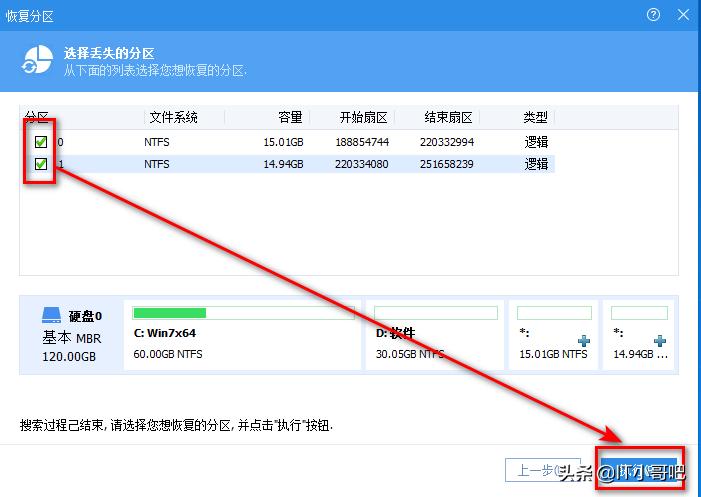The image size is (701, 497).
Task: Sort by 容量 column header
Action: [290, 118]
